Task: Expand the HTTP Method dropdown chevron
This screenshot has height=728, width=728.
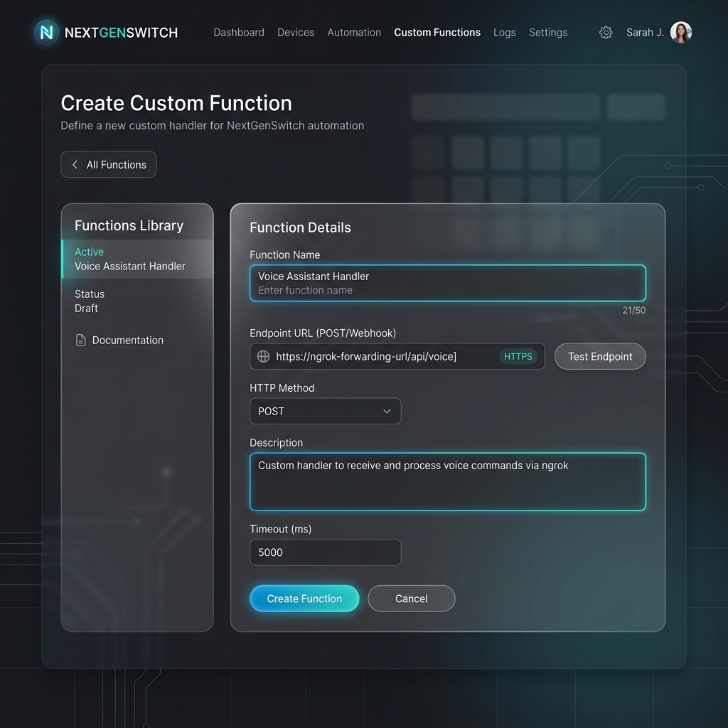Action: coord(386,412)
